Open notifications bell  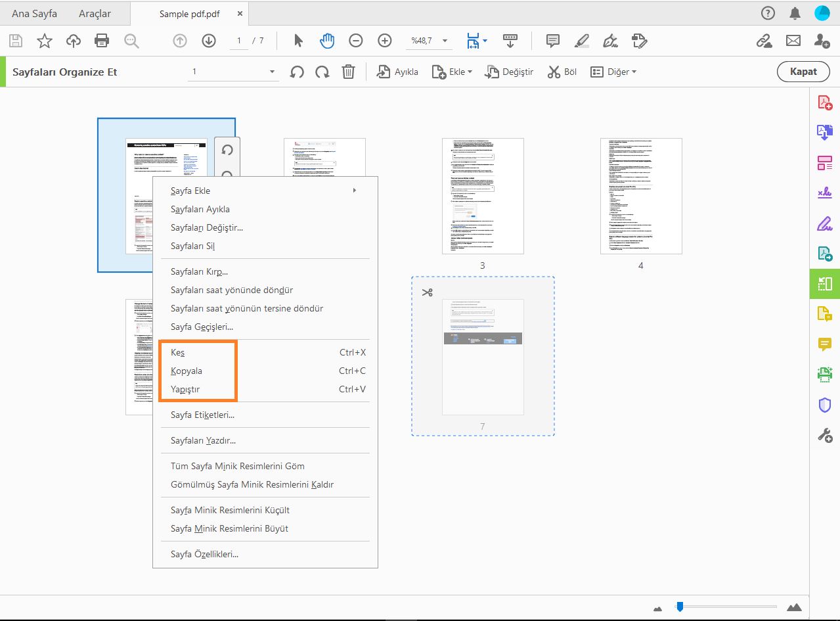(x=795, y=13)
